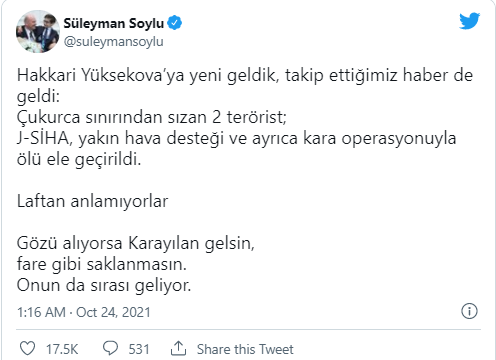Click the reply speech bubble icon
The height and width of the screenshot is (360, 496).
tap(110, 348)
